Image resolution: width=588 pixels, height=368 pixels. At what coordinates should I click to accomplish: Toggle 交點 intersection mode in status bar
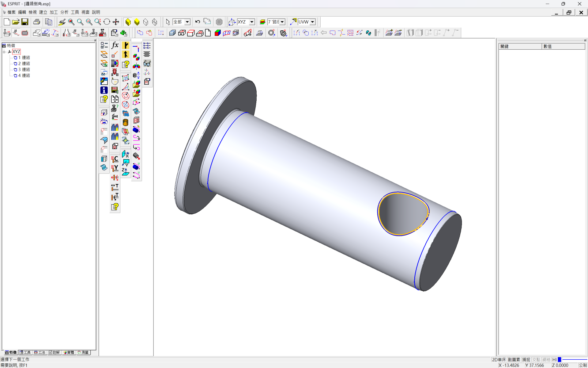(x=536, y=360)
